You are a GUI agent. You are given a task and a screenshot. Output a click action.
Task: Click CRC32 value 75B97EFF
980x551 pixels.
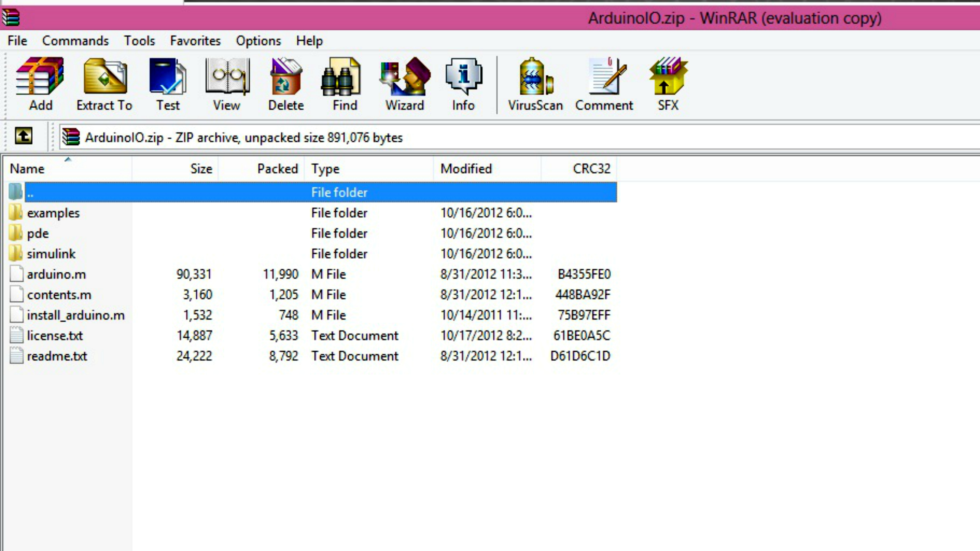tap(584, 315)
